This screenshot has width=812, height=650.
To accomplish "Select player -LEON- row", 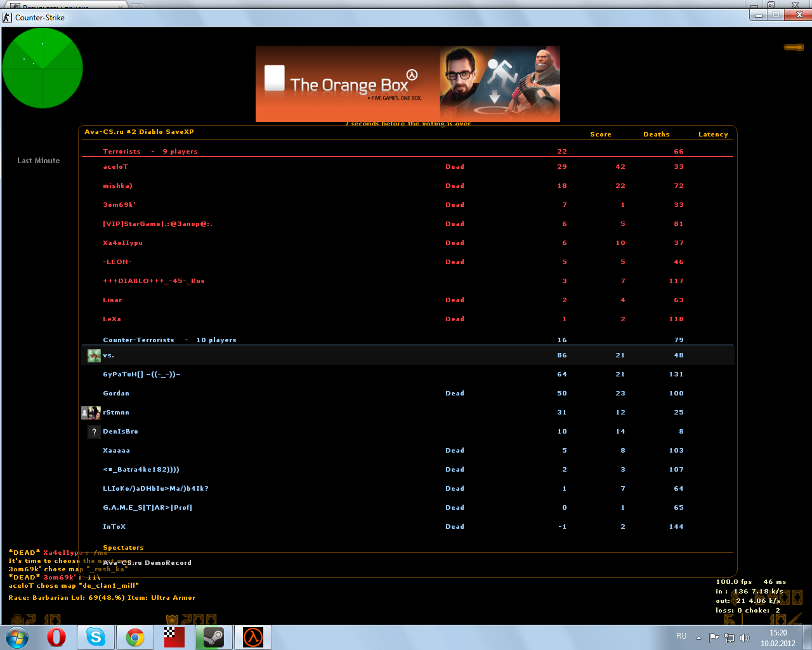I will click(x=407, y=262).
